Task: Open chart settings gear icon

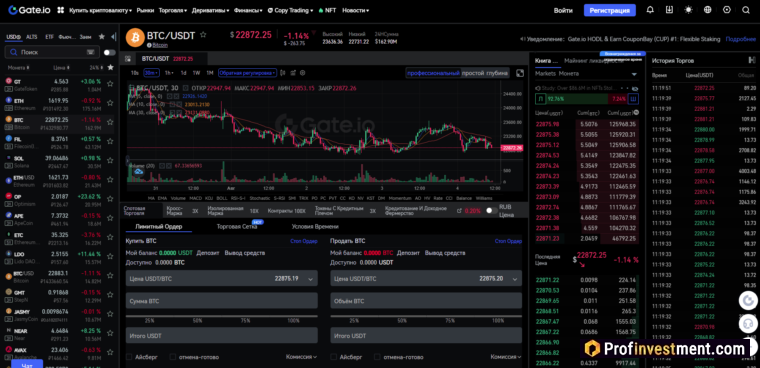Action: [x=303, y=73]
